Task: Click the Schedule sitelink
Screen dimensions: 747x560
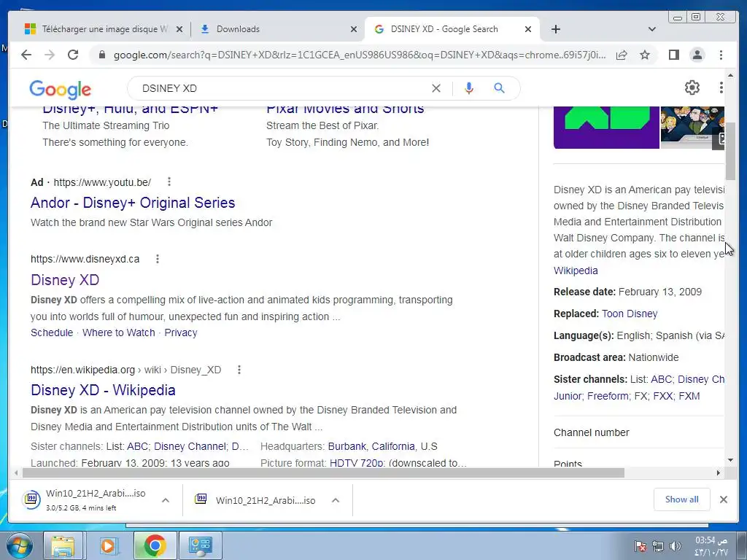Action: [52, 332]
